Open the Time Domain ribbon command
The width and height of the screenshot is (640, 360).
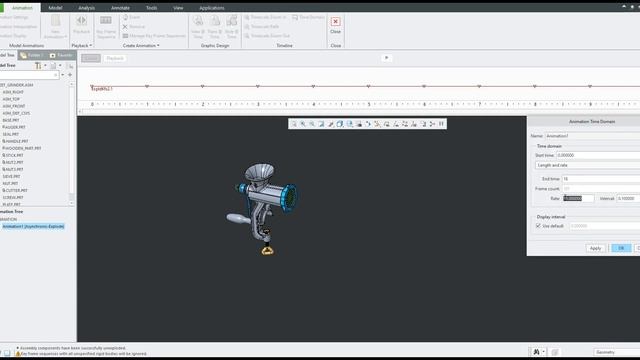(308, 17)
